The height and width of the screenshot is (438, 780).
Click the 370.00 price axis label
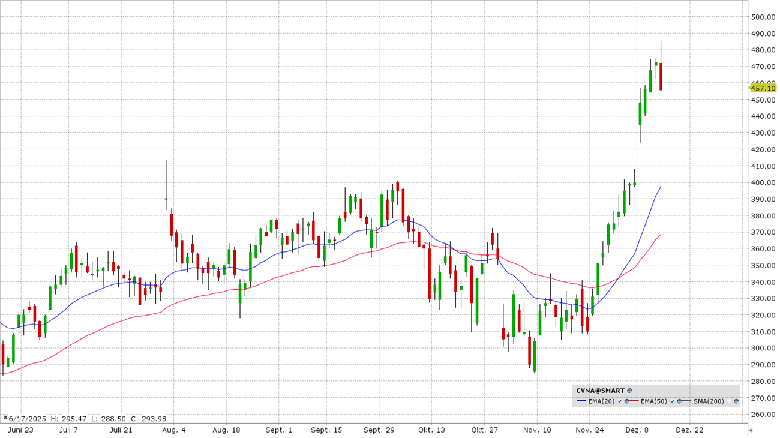[x=764, y=232]
